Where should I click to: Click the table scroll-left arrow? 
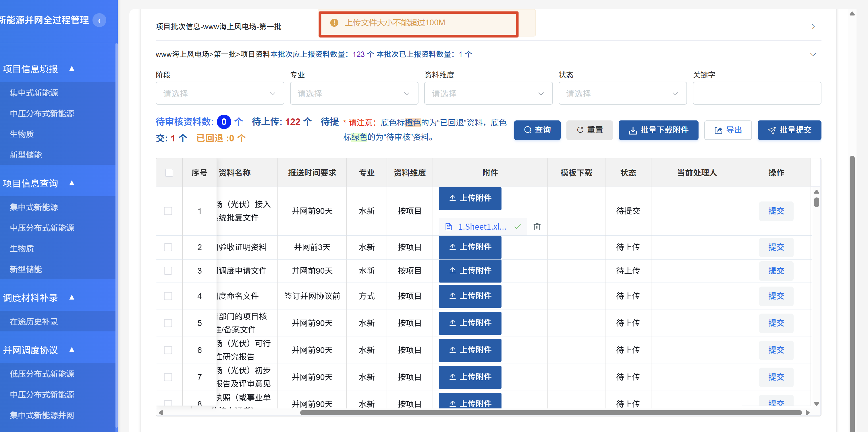(x=161, y=413)
